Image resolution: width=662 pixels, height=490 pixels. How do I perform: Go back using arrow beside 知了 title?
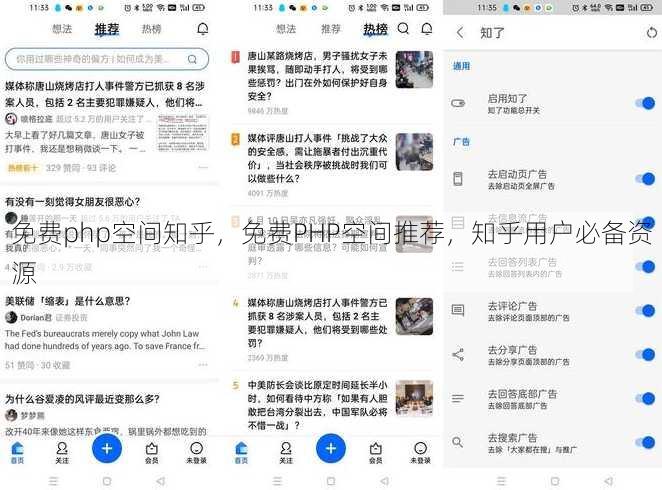(x=460, y=32)
